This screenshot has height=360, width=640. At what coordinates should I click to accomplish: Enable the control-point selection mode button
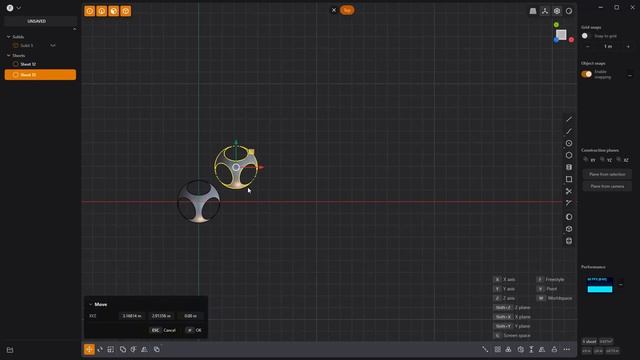pyautogui.click(x=89, y=11)
